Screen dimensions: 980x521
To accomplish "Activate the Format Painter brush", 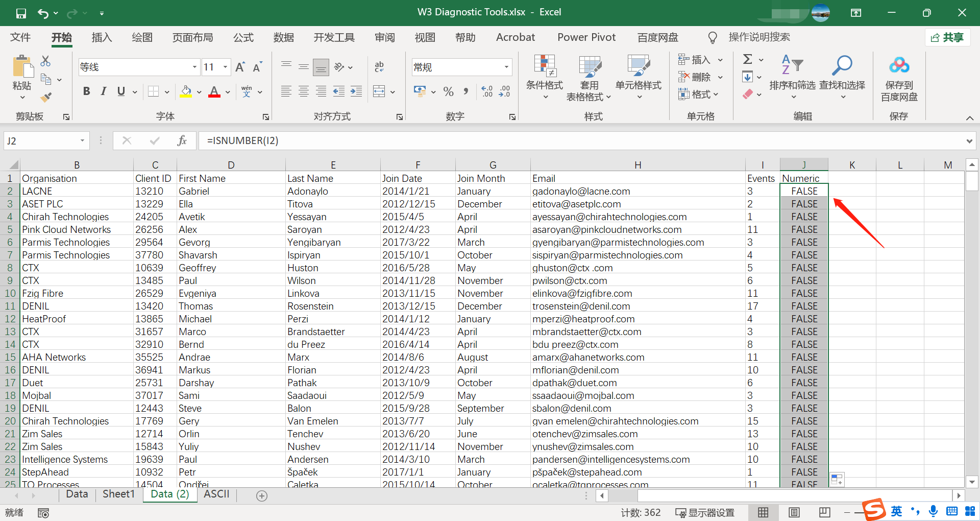I will point(46,97).
